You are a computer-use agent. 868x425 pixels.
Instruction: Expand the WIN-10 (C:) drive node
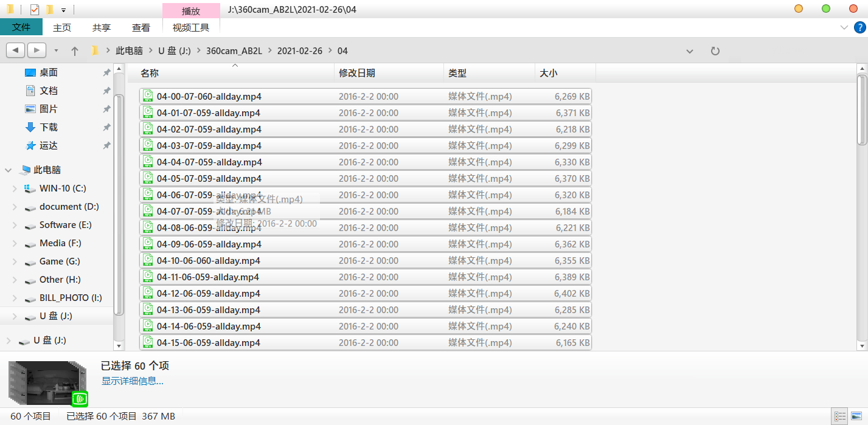(x=15, y=188)
